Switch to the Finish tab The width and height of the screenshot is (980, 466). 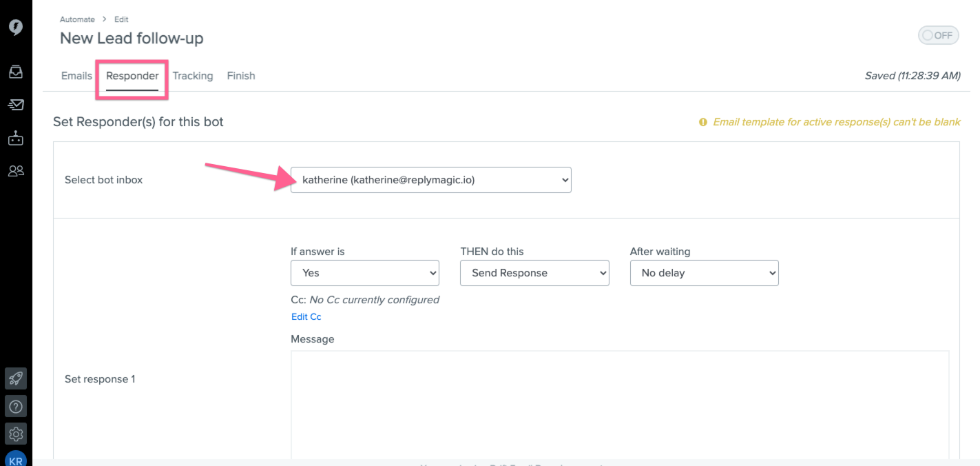(x=241, y=76)
